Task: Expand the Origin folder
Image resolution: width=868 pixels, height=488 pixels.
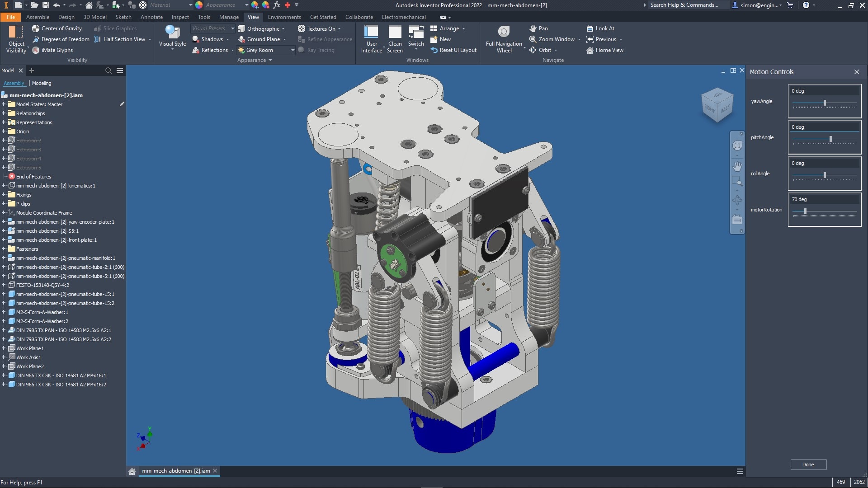Action: coord(4,131)
